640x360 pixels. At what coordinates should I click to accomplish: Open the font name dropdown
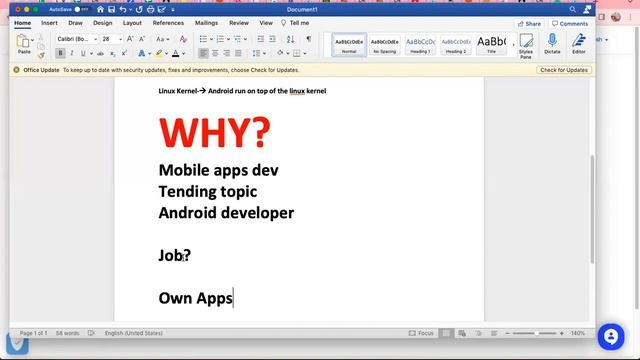(95, 39)
